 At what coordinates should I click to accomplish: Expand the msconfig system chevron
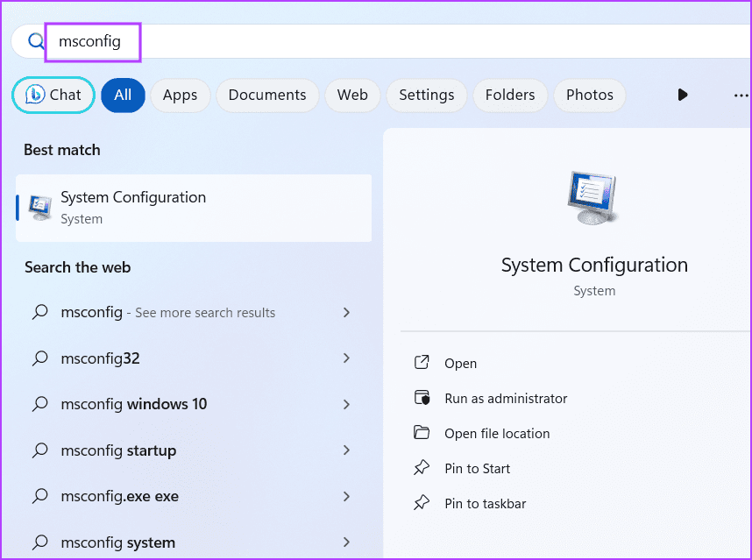coord(346,542)
